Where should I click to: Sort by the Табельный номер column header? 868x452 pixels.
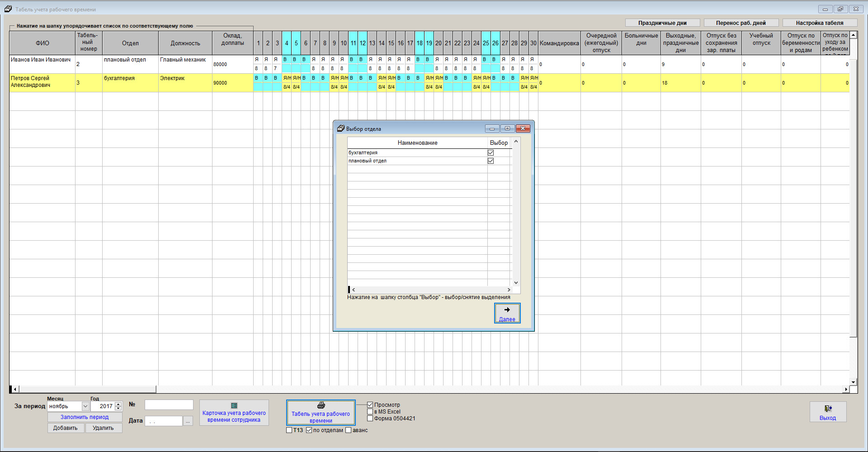pyautogui.click(x=89, y=43)
